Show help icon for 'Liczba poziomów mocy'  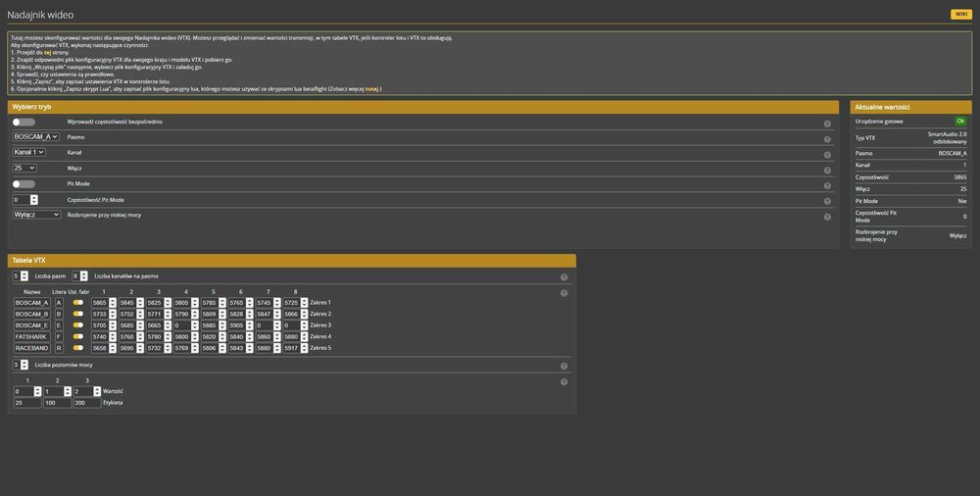(x=563, y=367)
